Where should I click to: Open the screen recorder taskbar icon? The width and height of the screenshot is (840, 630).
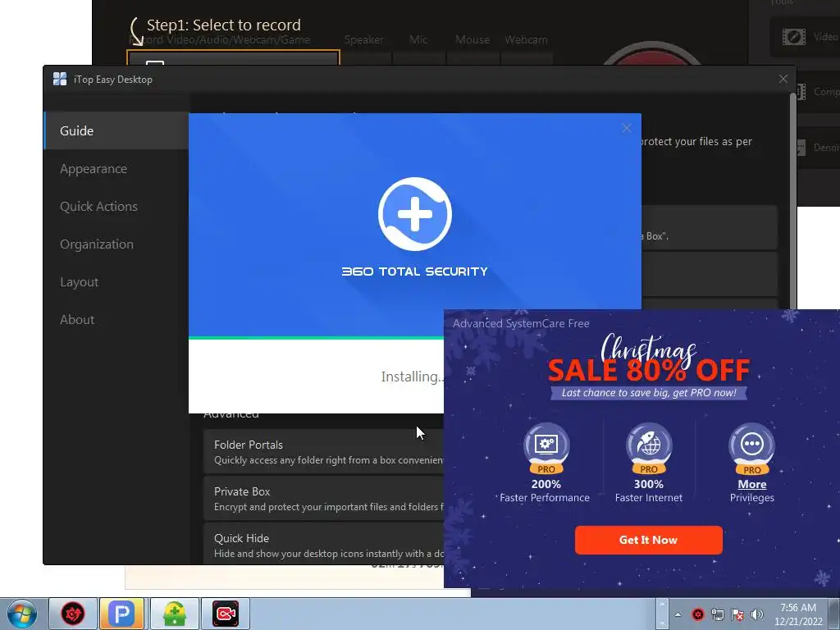pos(226,614)
